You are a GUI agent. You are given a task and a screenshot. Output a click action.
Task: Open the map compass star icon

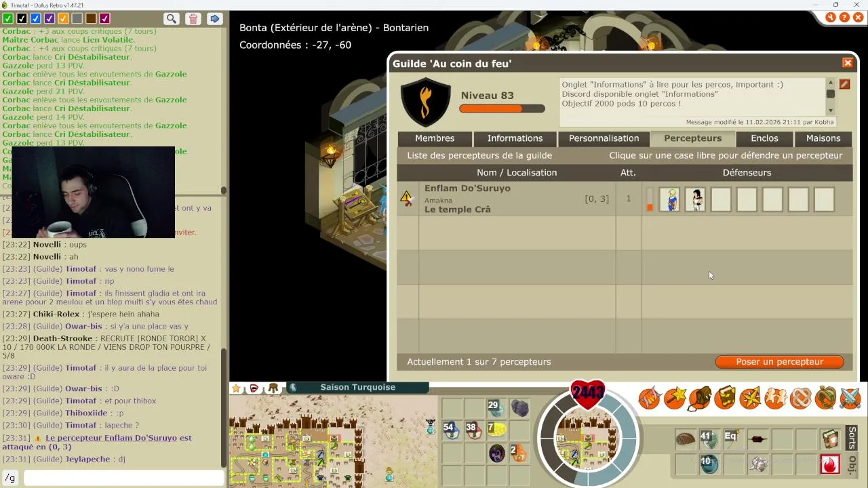(750, 398)
